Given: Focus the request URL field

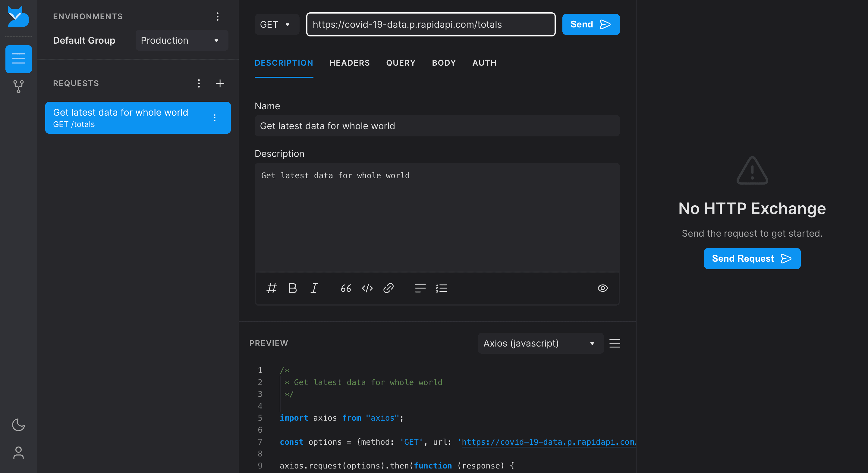Looking at the screenshot, I should click(x=431, y=24).
